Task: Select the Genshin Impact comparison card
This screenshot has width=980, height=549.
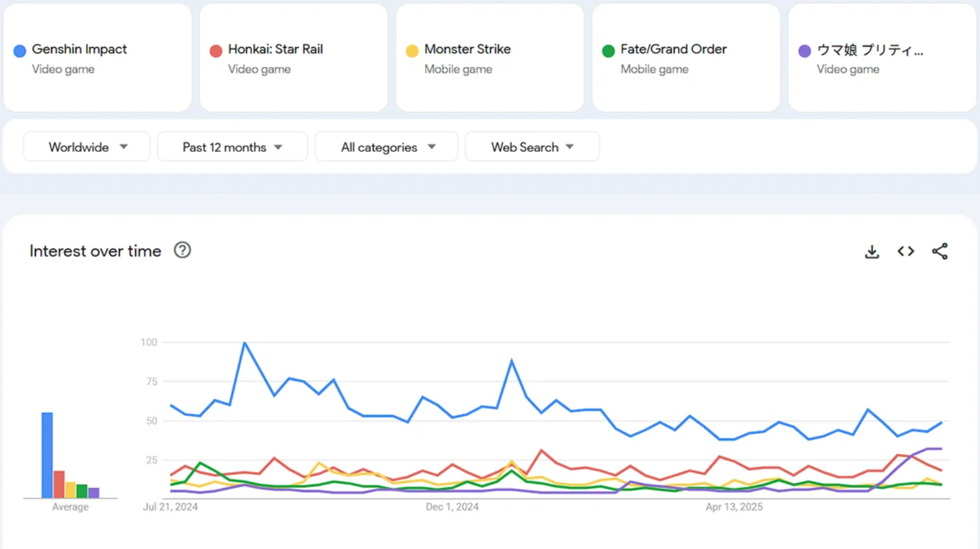Action: [98, 57]
